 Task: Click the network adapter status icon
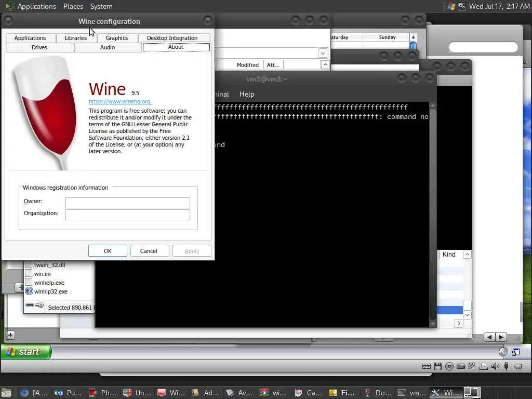[472, 366]
